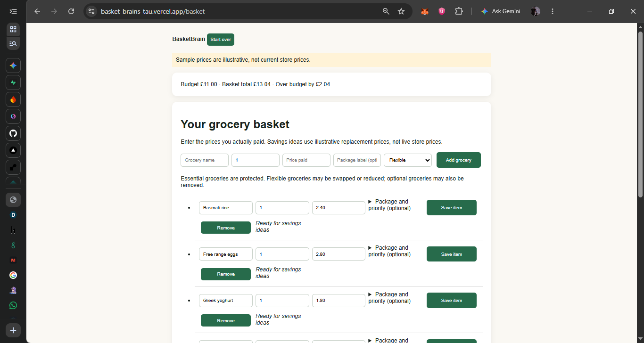The image size is (644, 343).
Task: Bookmark this page with the star
Action: (401, 11)
